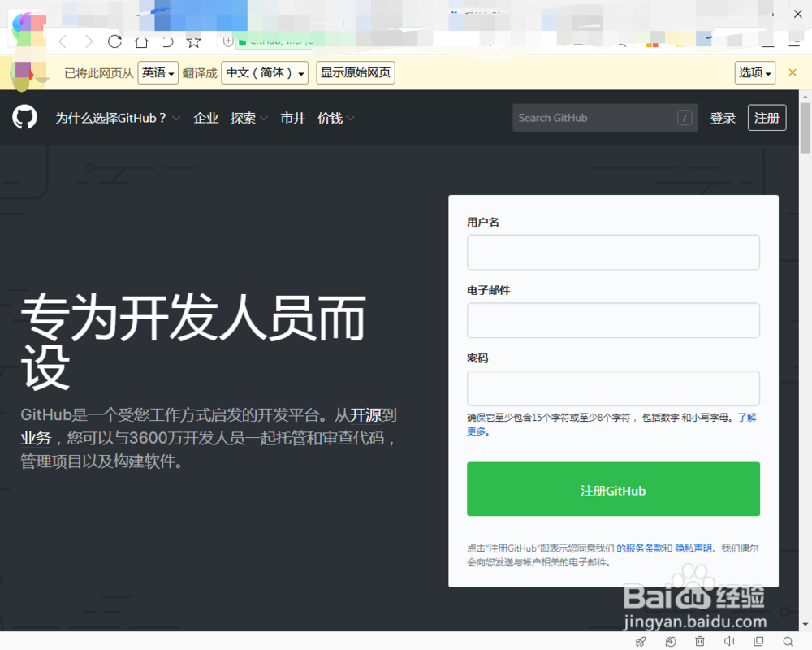Open the 隐私声明 privacy link
812x650 pixels.
pyautogui.click(x=693, y=548)
